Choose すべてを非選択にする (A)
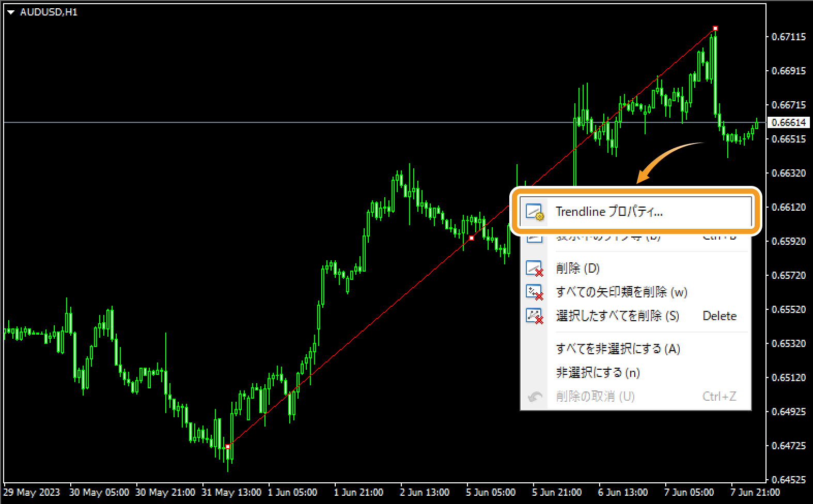Screen dimensions: 813x504 [635, 349]
